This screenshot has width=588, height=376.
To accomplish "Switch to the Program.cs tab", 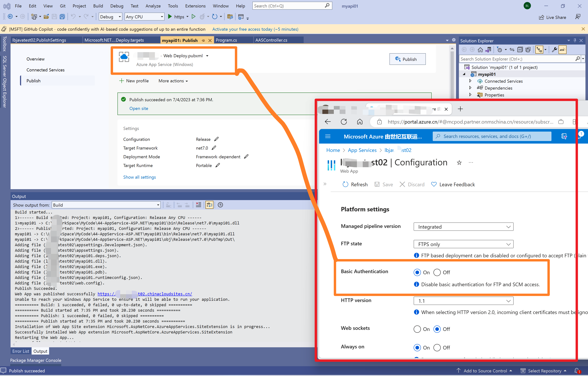I will coord(226,40).
